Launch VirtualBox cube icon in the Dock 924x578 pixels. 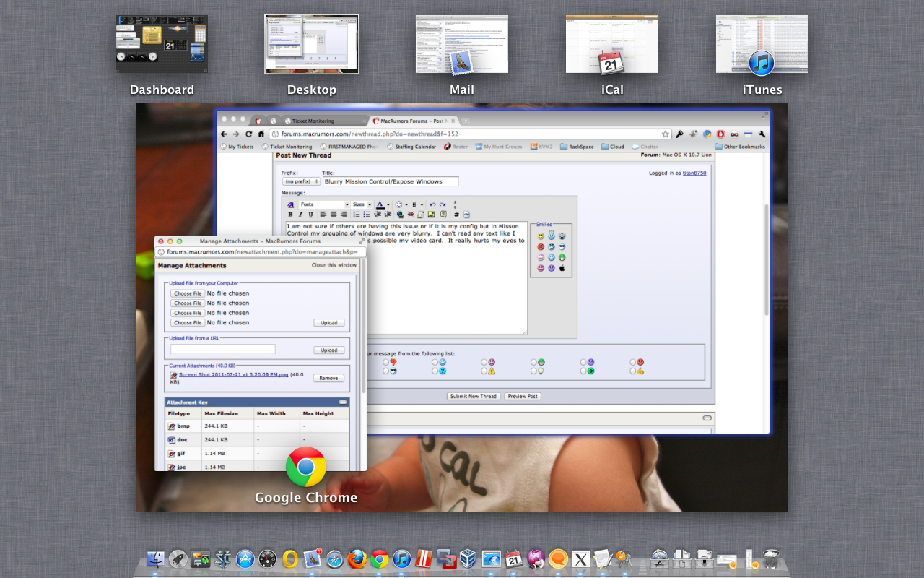469,558
